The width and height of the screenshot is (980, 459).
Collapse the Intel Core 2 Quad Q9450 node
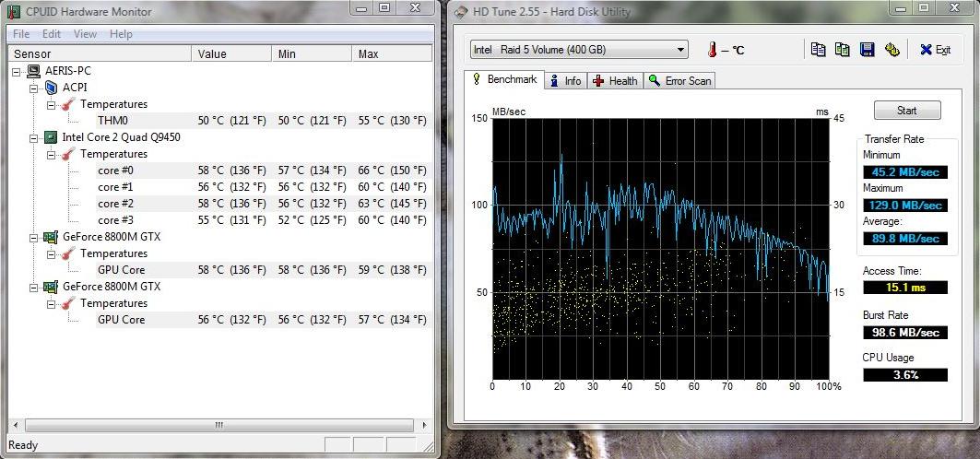coord(34,137)
